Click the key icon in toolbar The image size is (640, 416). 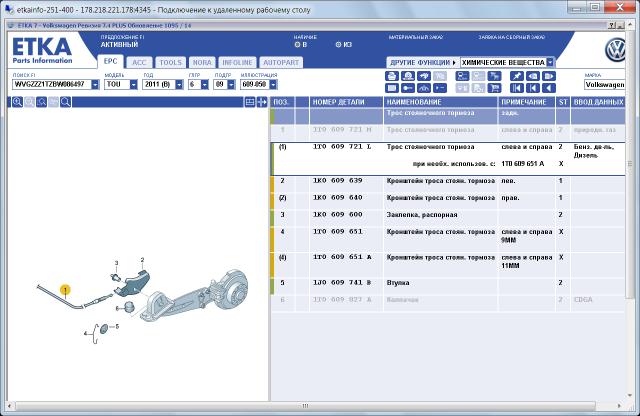[408, 88]
